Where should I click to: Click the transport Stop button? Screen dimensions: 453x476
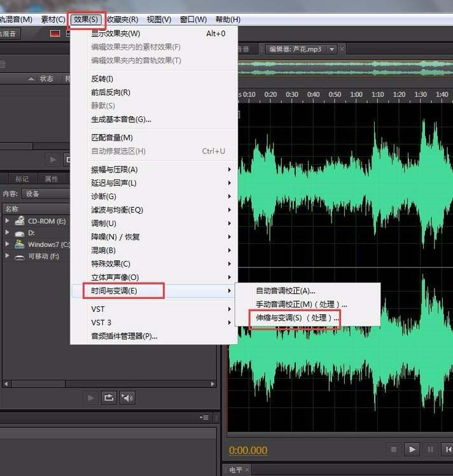(394, 449)
